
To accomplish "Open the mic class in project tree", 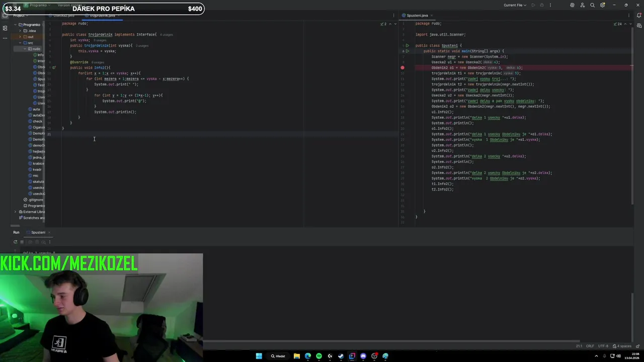I will pyautogui.click(x=35, y=175).
